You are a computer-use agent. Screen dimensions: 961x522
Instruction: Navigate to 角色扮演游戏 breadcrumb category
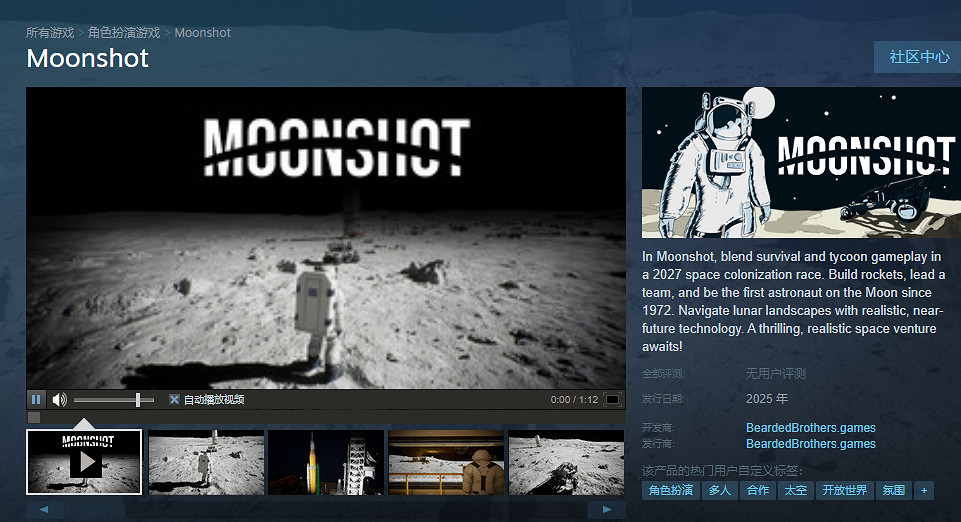click(124, 33)
